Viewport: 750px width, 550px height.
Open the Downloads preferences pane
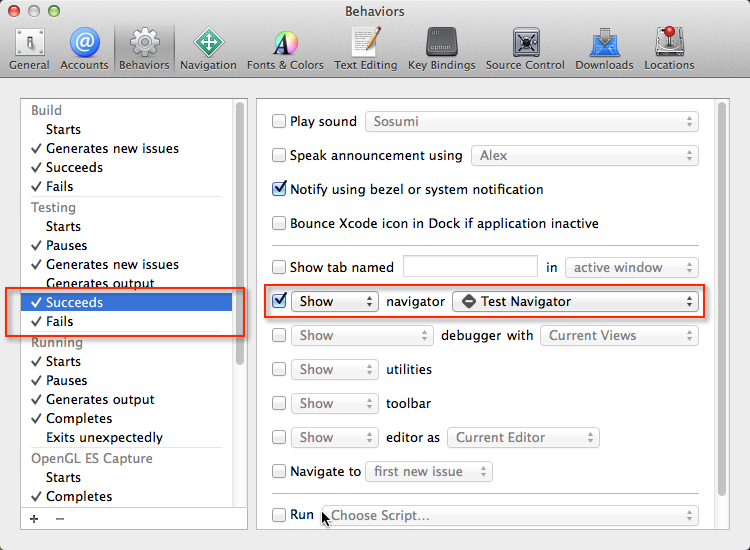coord(604,48)
